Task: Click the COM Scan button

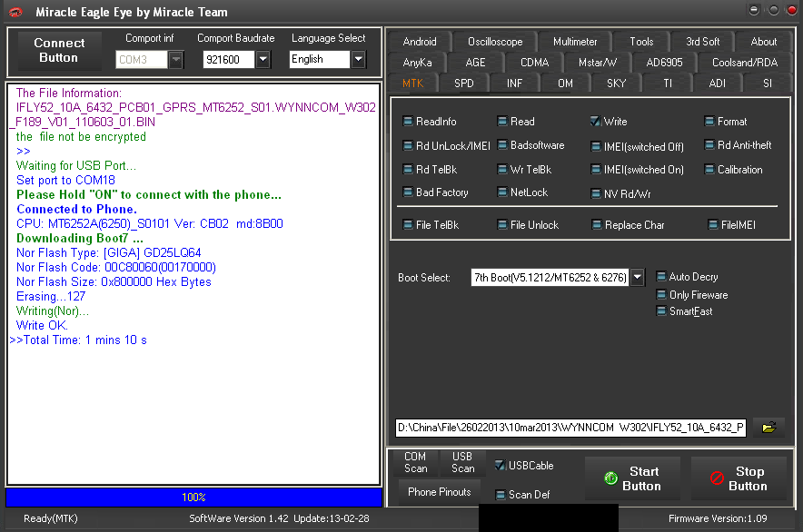Action: (415, 462)
